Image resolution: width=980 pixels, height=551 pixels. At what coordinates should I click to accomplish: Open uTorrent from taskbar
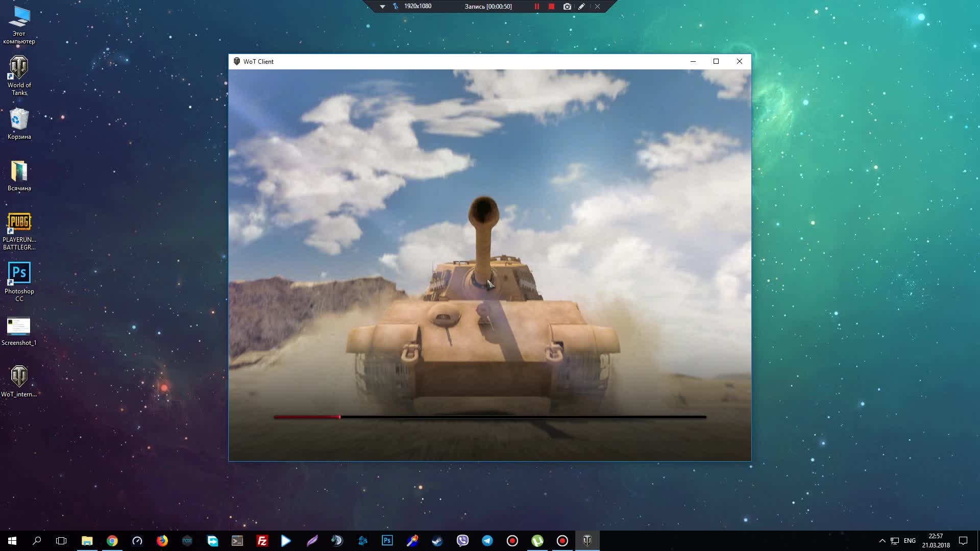point(537,541)
